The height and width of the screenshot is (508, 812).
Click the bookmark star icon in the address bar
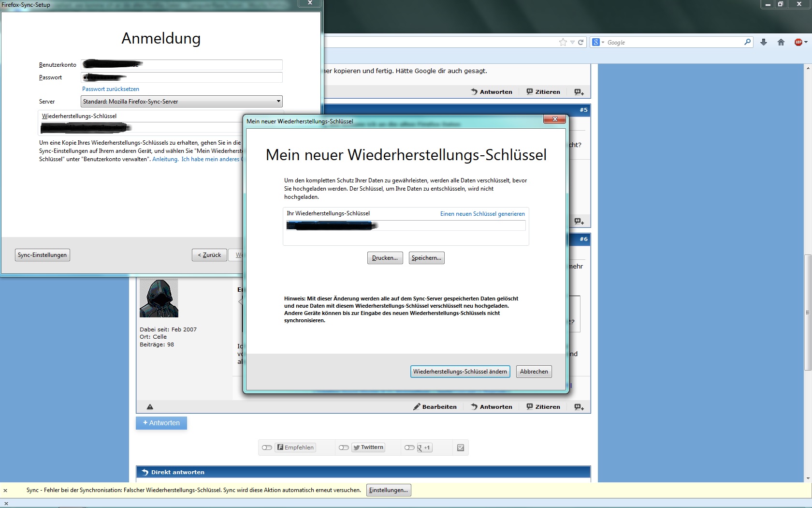(x=563, y=42)
